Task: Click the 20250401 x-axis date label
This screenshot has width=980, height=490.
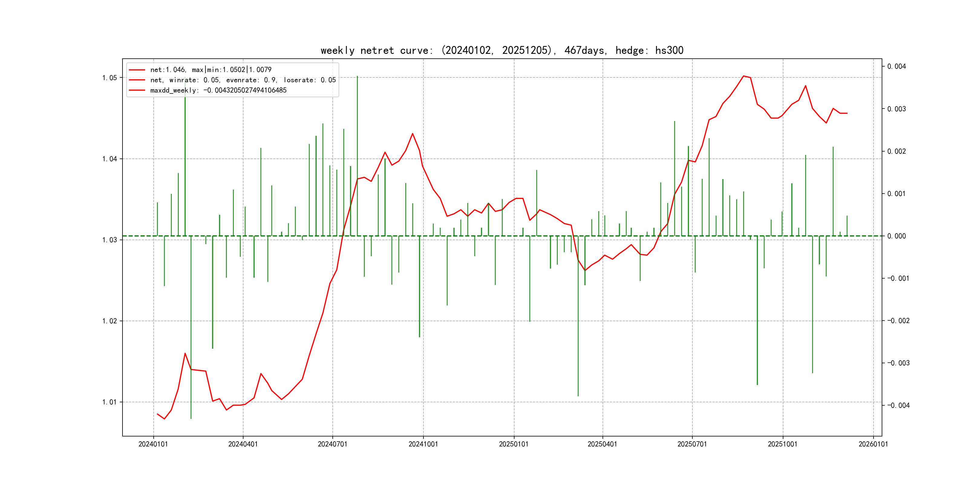Action: coord(602,444)
